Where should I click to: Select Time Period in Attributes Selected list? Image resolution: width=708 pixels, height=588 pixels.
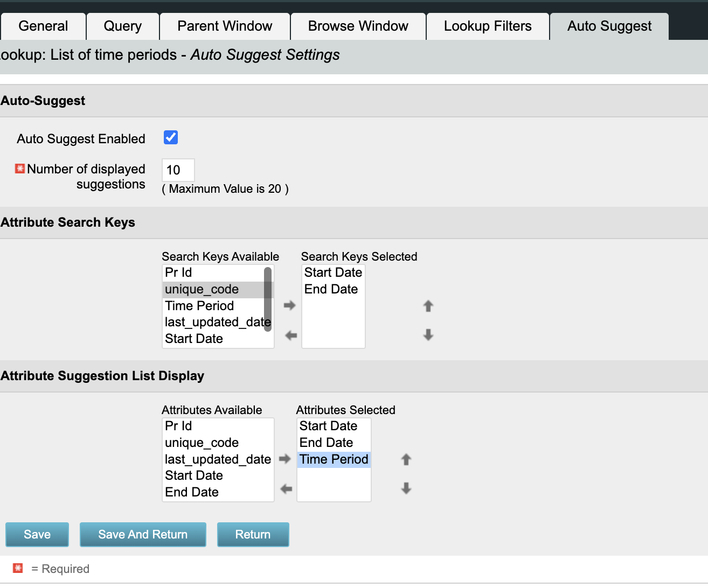[334, 459]
